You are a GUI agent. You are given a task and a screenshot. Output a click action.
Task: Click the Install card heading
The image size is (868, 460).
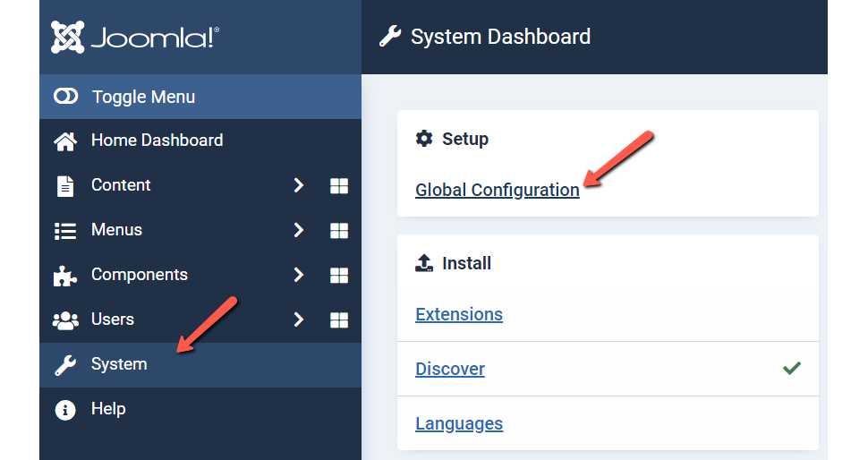[466, 263]
